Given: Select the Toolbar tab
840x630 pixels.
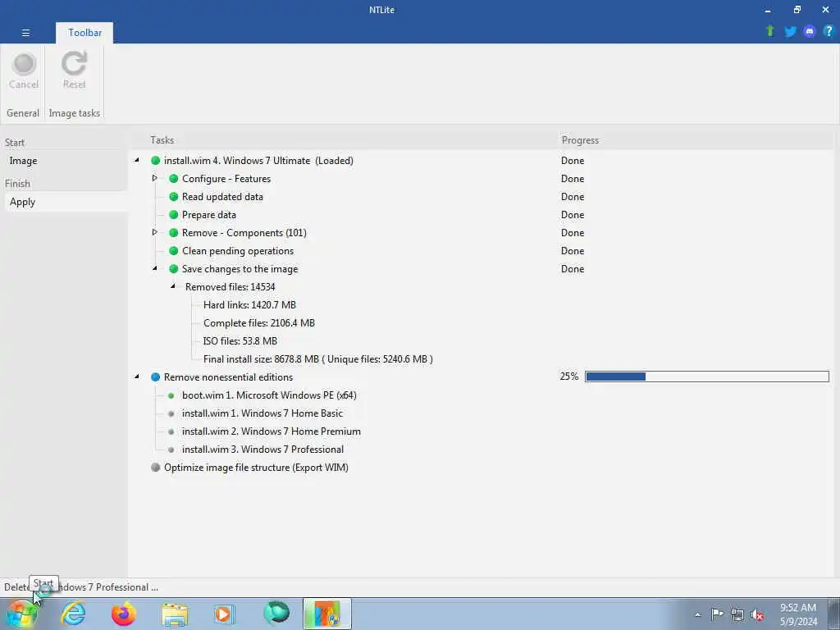Looking at the screenshot, I should (x=84, y=33).
